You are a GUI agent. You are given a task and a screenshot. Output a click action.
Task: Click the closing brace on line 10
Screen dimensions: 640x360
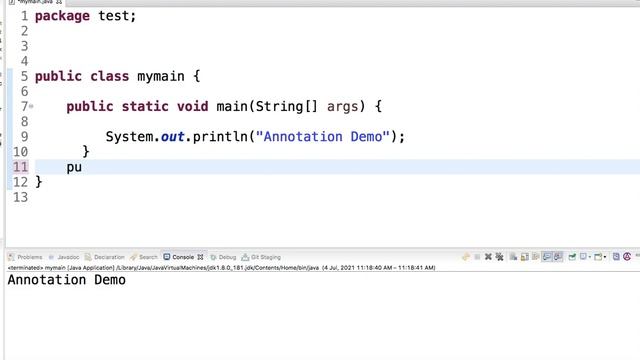pyautogui.click(x=86, y=152)
